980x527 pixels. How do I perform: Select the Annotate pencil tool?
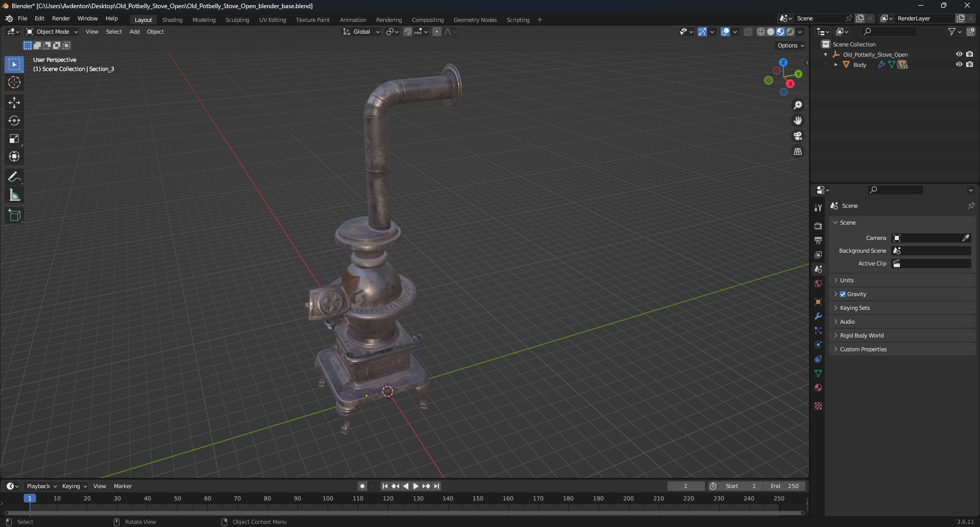14,177
